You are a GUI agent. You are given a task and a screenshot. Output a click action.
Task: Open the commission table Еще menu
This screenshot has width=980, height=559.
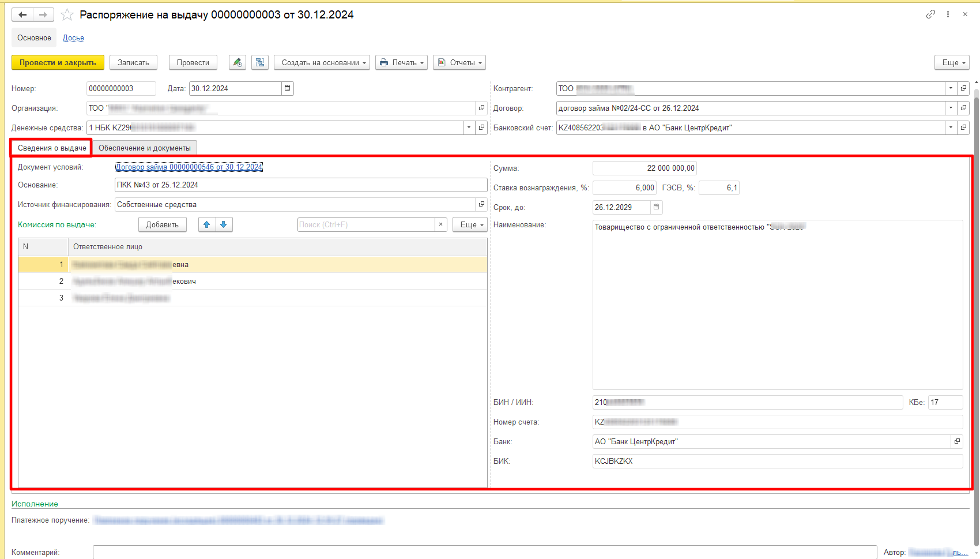click(470, 224)
